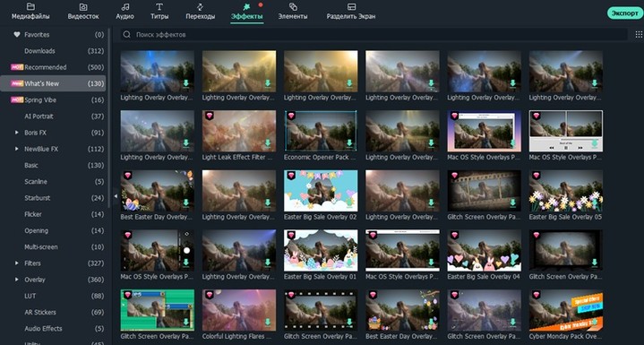The image size is (644, 345).
Task: Open the Переходы transitions icon
Action: (200, 7)
